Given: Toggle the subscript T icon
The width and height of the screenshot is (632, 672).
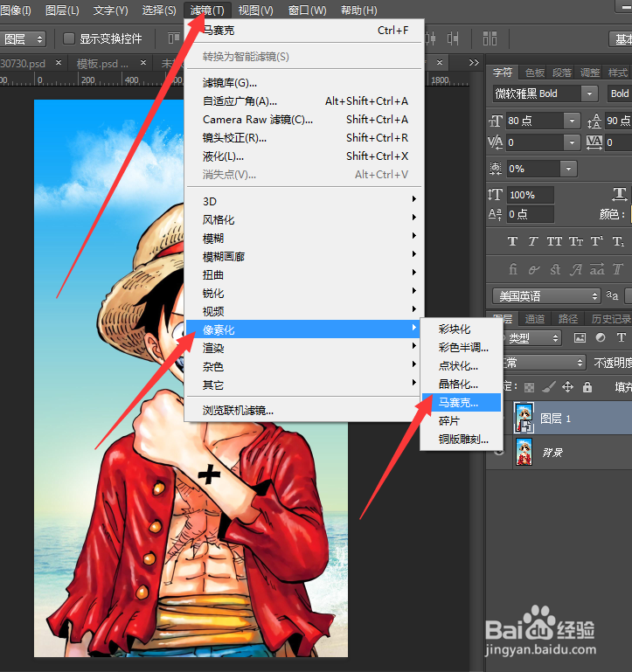Looking at the screenshot, I should click(618, 241).
